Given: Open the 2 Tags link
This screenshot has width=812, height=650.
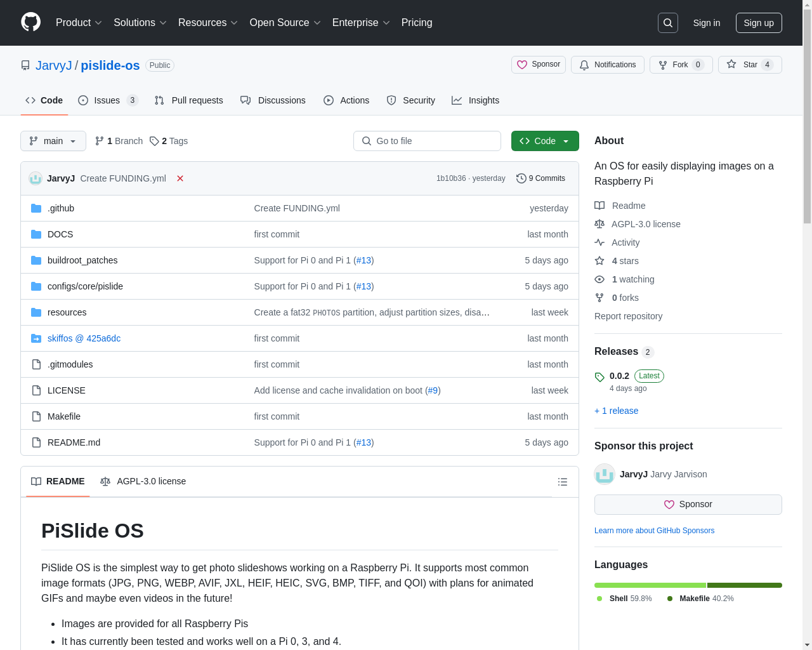Looking at the screenshot, I should point(169,141).
